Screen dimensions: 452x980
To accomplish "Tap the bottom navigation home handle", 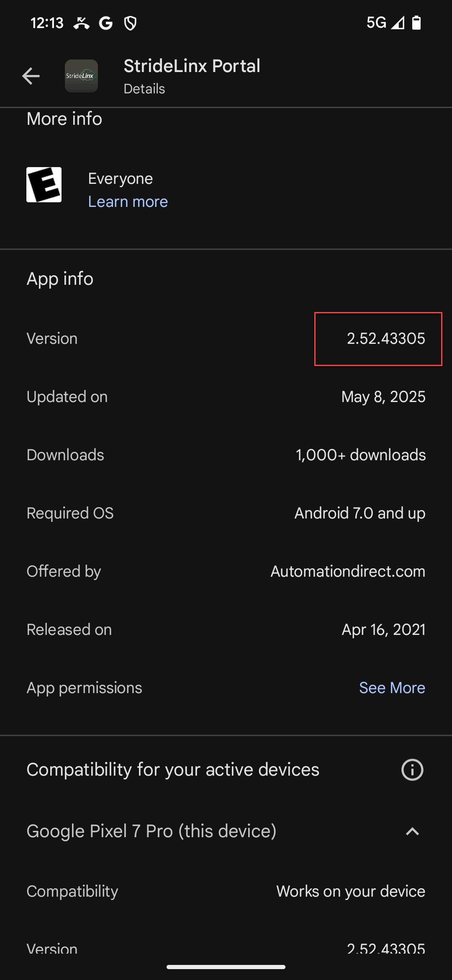I will click(x=226, y=967).
